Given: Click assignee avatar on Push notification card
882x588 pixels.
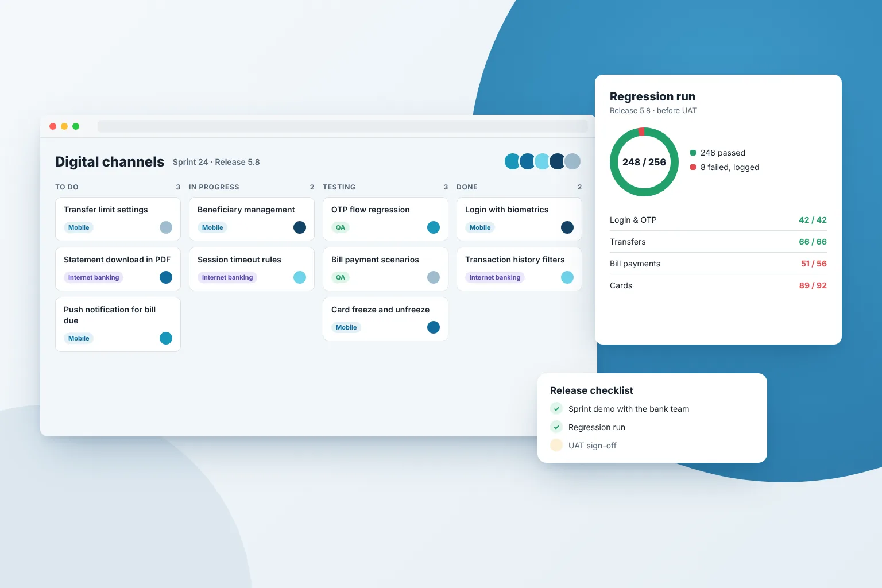Looking at the screenshot, I should pos(166,338).
